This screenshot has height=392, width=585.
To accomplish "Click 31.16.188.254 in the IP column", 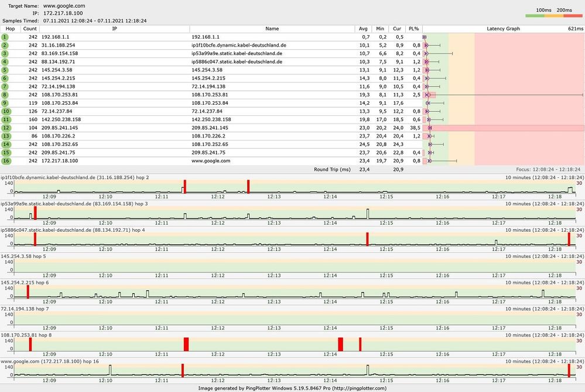I will coord(58,45).
